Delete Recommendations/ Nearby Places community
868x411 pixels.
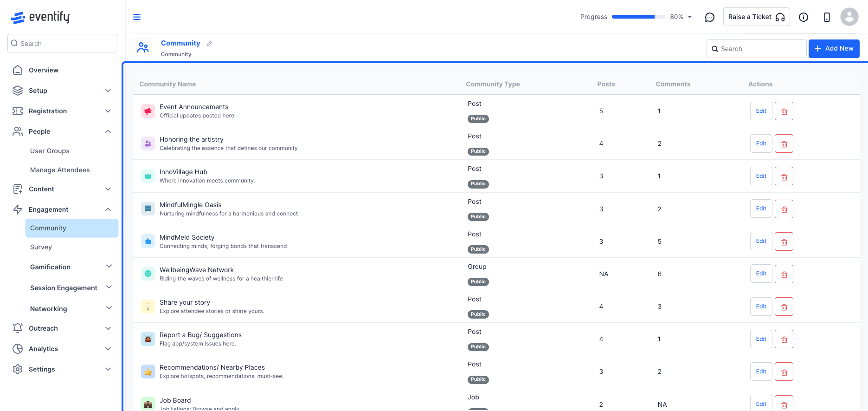(784, 372)
